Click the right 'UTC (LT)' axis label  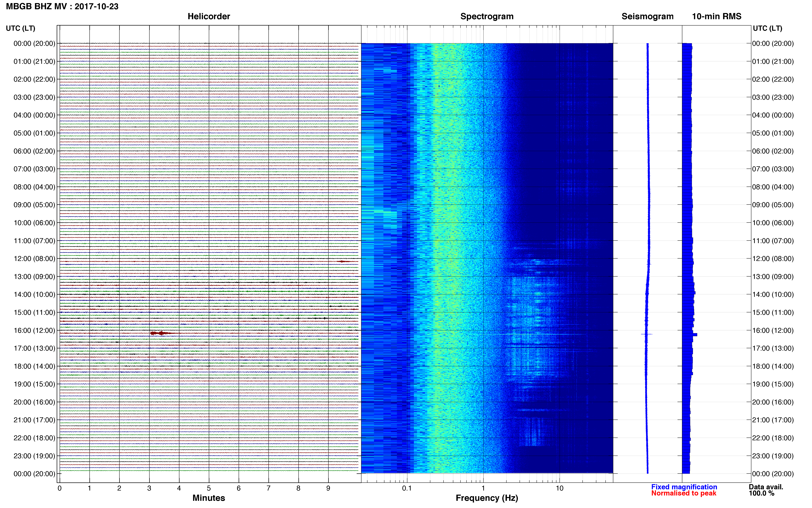[x=767, y=28]
